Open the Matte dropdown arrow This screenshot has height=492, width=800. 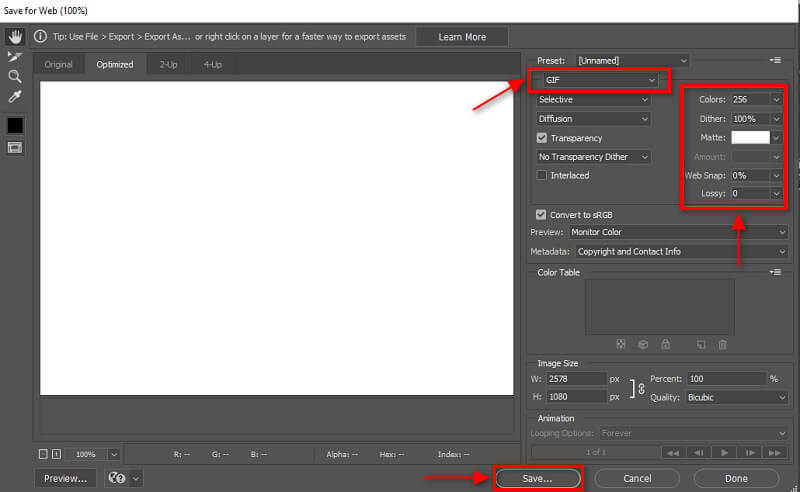pyautogui.click(x=776, y=138)
